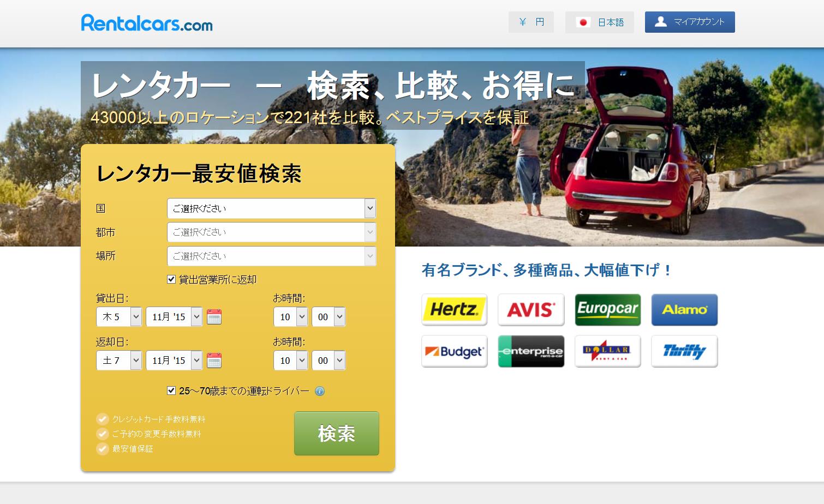The width and height of the screenshot is (824, 504).
Task: Open the pickup date calendar icon
Action: [x=214, y=317]
